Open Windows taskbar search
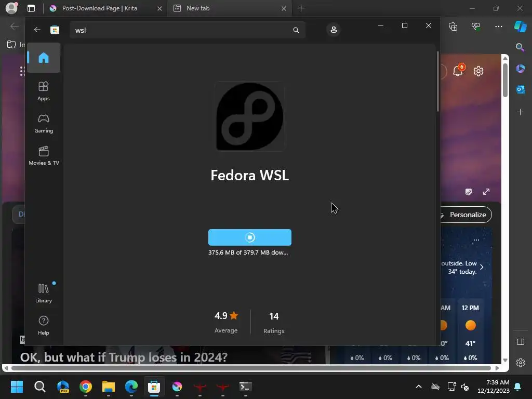Image resolution: width=532 pixels, height=399 pixels. point(39,387)
